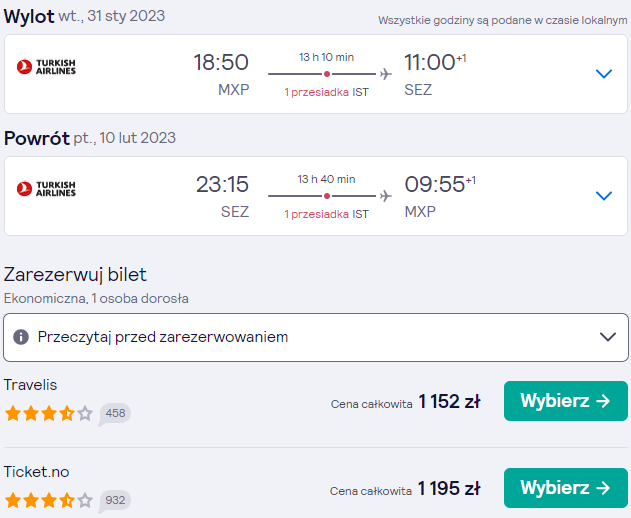Click Turkish Airlines logo on outbound flight

point(46,67)
